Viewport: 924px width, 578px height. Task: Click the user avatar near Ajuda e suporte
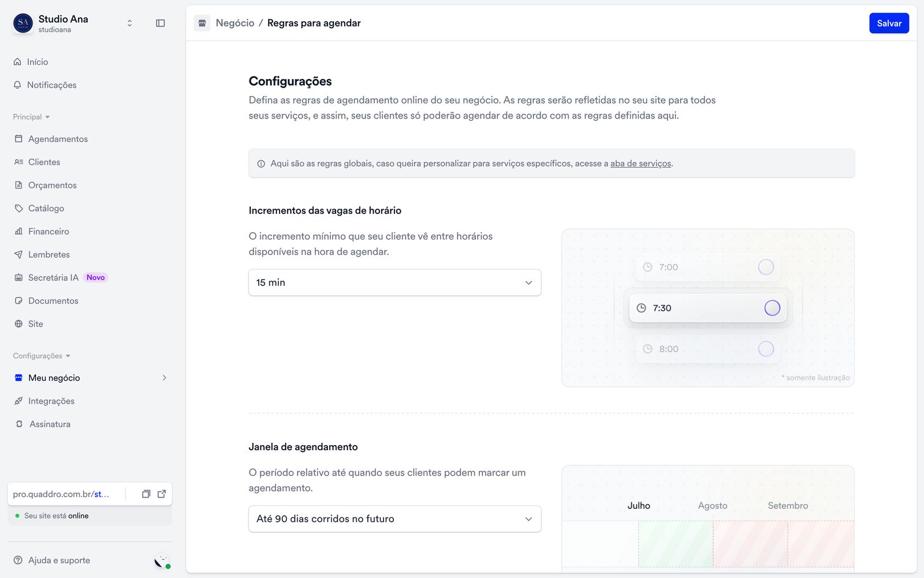tap(162, 561)
